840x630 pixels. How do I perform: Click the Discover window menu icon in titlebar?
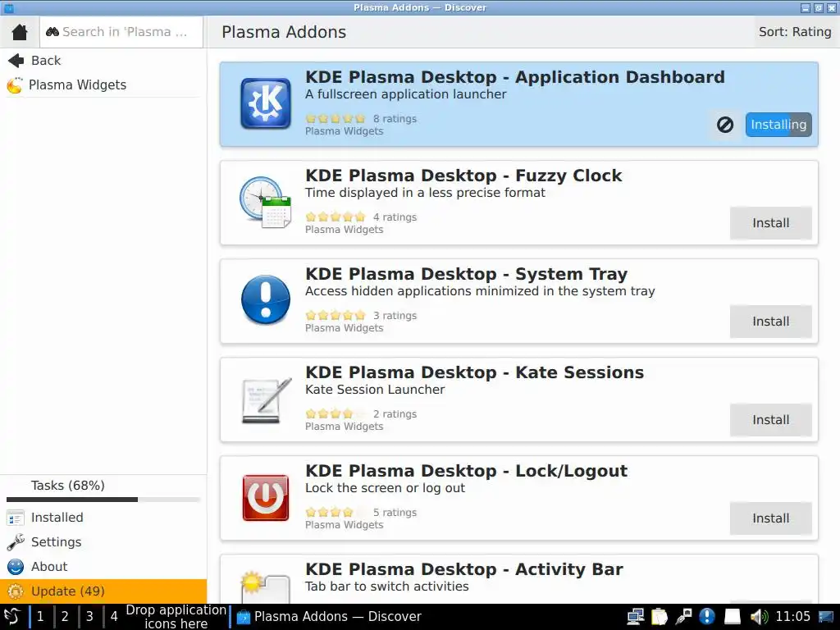(8, 7)
